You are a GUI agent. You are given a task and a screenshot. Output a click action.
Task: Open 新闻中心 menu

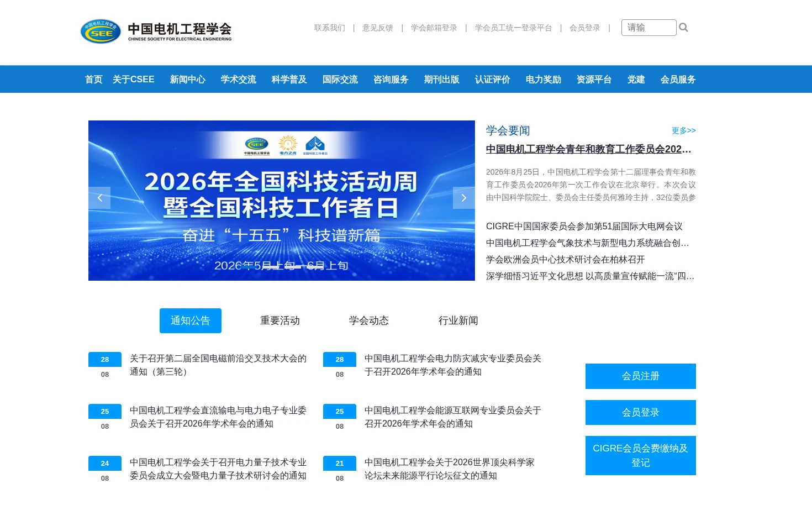tap(188, 80)
